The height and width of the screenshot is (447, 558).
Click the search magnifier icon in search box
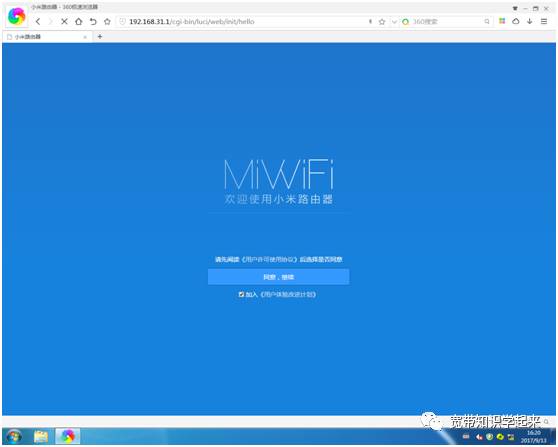pos(487,22)
